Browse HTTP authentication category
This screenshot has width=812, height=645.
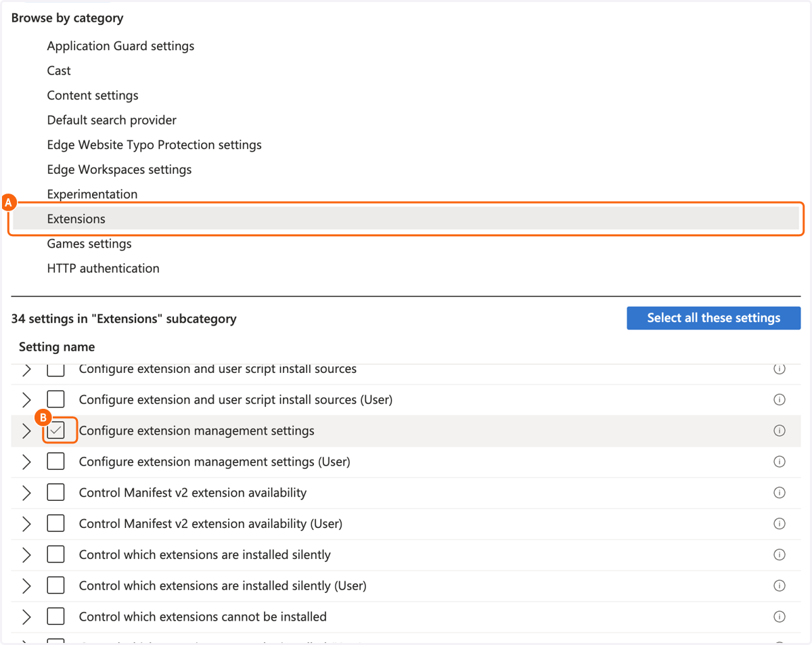tap(103, 269)
